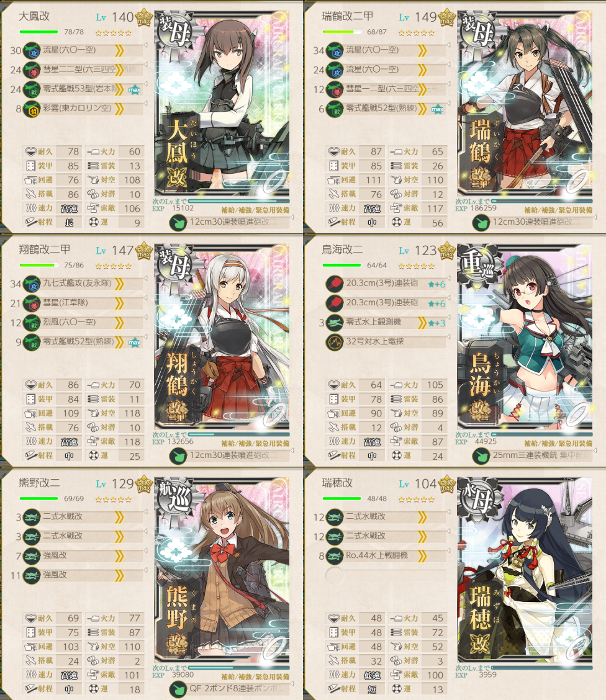Viewport: 606px width, 700px height.
Task: Click the 補給/補強/緊急用装備 label under Kumano
Action: pos(255,677)
